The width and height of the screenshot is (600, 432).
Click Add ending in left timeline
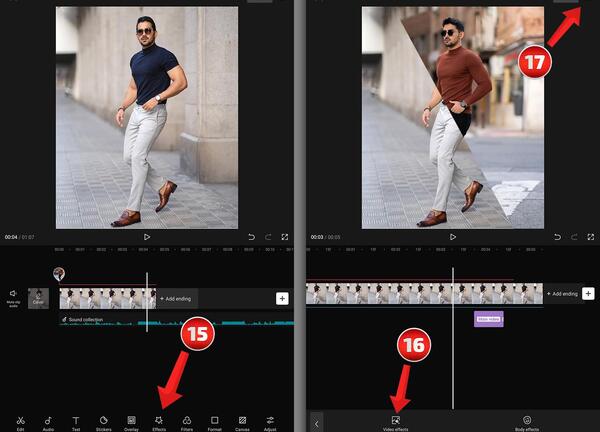[x=175, y=298]
